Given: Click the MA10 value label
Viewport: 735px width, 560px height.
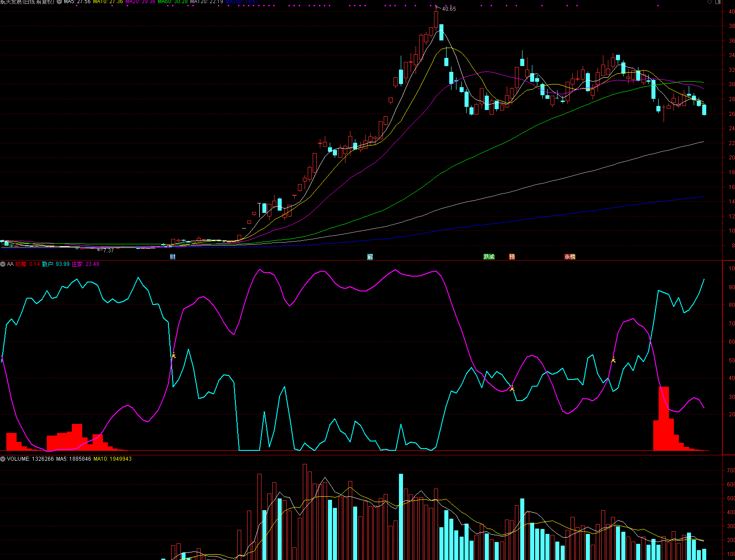Looking at the screenshot, I should click(108, 2).
